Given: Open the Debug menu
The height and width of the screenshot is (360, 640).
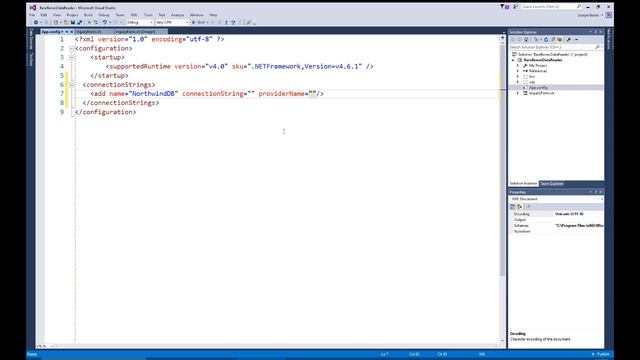Looking at the screenshot, I should pos(104,15).
